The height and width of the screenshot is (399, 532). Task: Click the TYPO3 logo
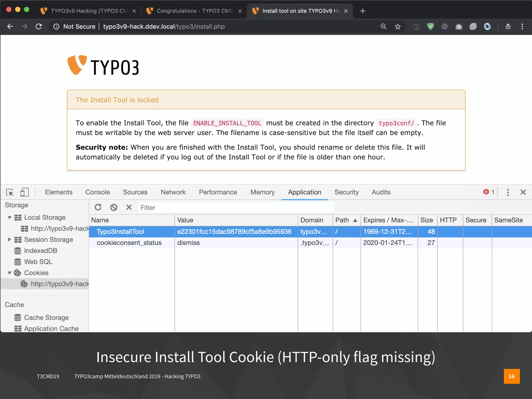103,65
